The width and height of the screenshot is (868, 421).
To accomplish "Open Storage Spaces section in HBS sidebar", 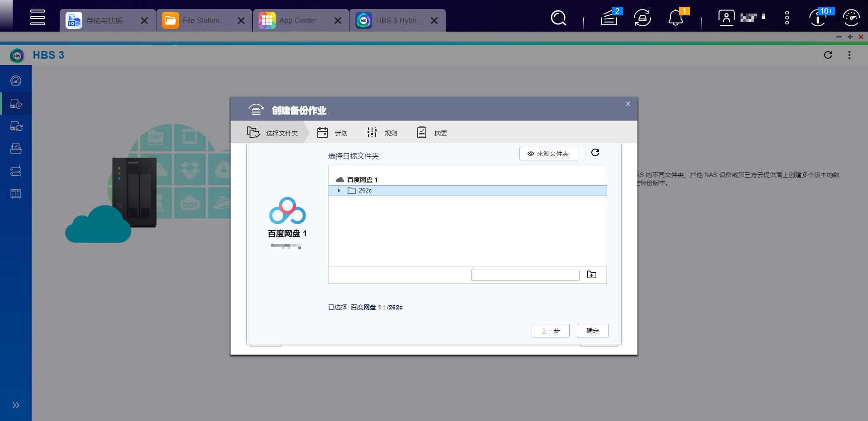I will click(16, 171).
